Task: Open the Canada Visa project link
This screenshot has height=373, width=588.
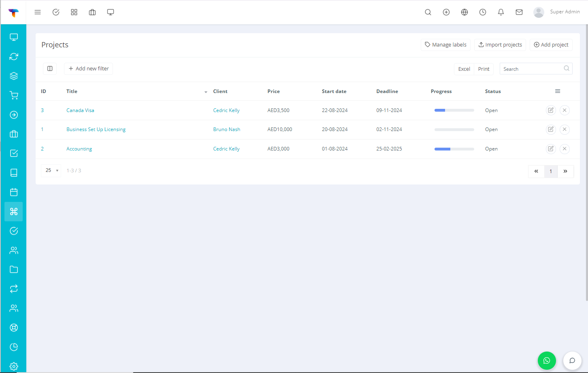Action: (80, 110)
